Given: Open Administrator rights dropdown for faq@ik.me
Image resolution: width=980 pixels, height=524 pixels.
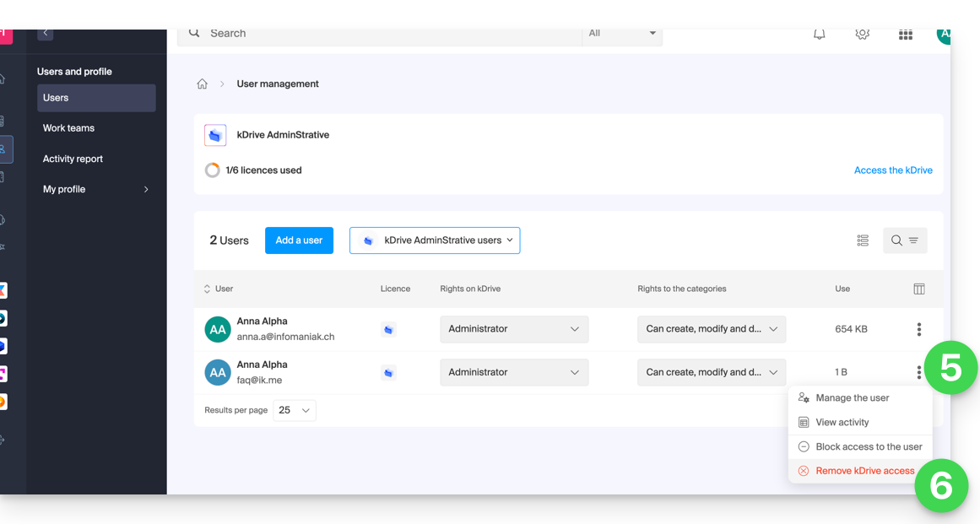Looking at the screenshot, I should click(x=514, y=372).
